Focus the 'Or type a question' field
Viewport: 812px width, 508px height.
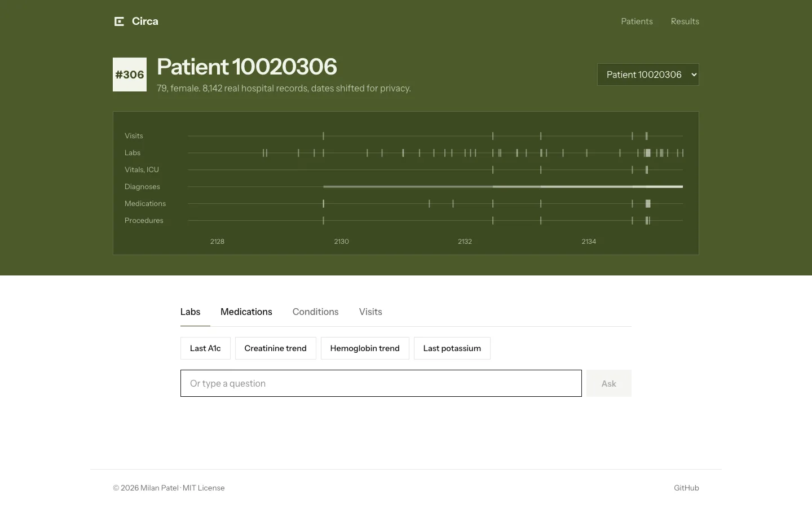381,383
